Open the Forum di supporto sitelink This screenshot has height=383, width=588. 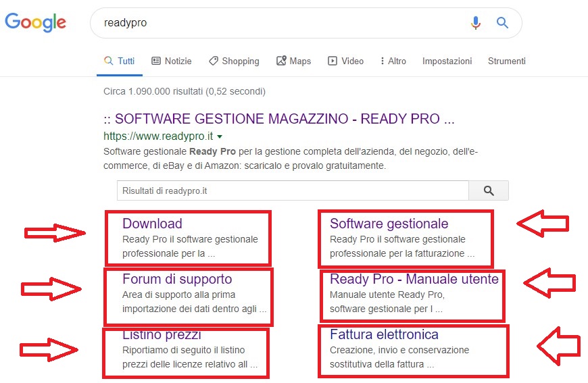(177, 279)
